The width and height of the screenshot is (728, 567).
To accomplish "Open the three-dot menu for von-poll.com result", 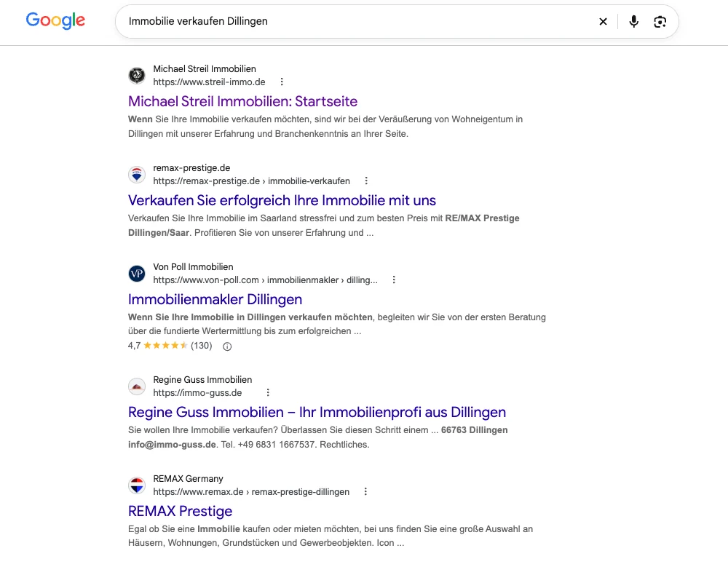I will coord(394,279).
